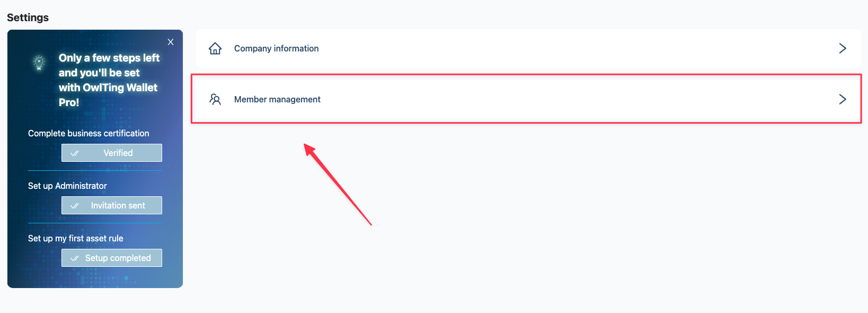Click the Verified status button
Screen dimensions: 868x313
point(112,153)
